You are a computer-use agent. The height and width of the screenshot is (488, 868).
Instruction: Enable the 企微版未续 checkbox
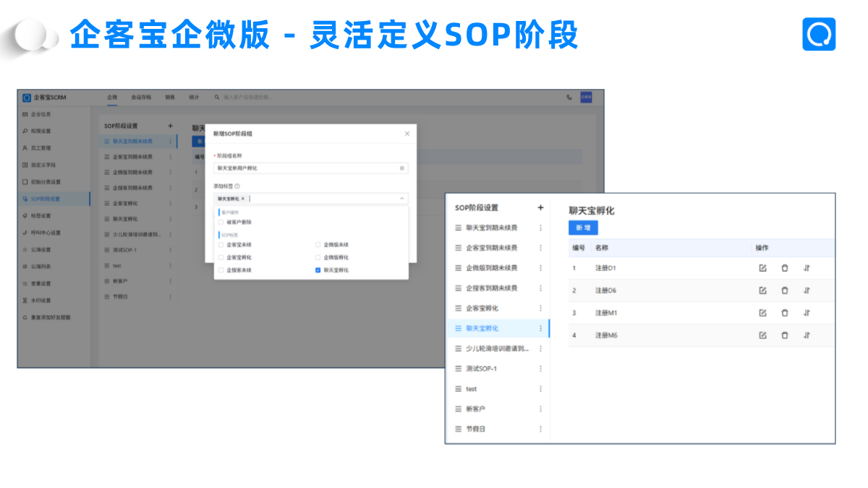(x=318, y=244)
